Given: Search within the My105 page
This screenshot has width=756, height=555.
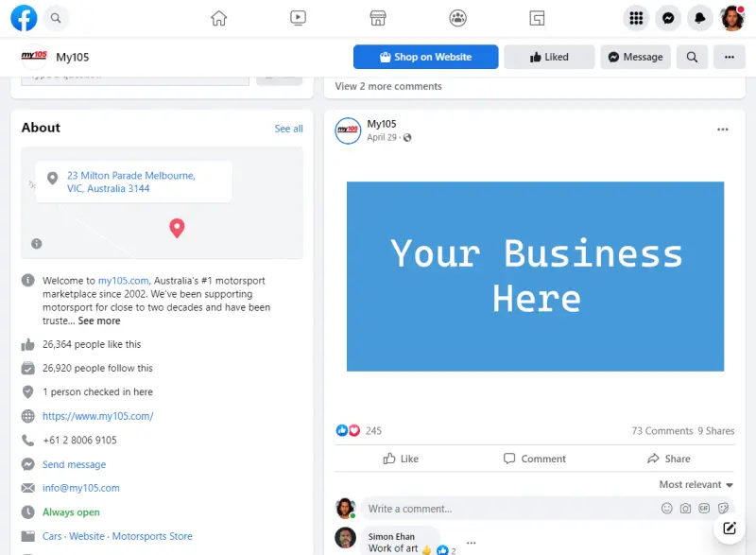Looking at the screenshot, I should pyautogui.click(x=692, y=57).
